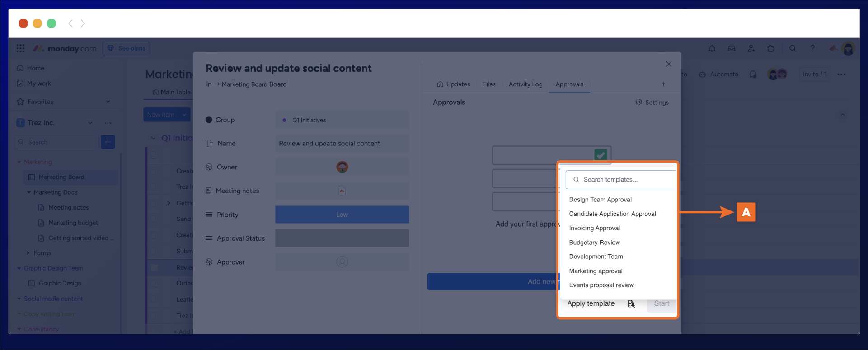Click the Approvals Settings gear
This screenshot has height=350, width=868.
652,103
